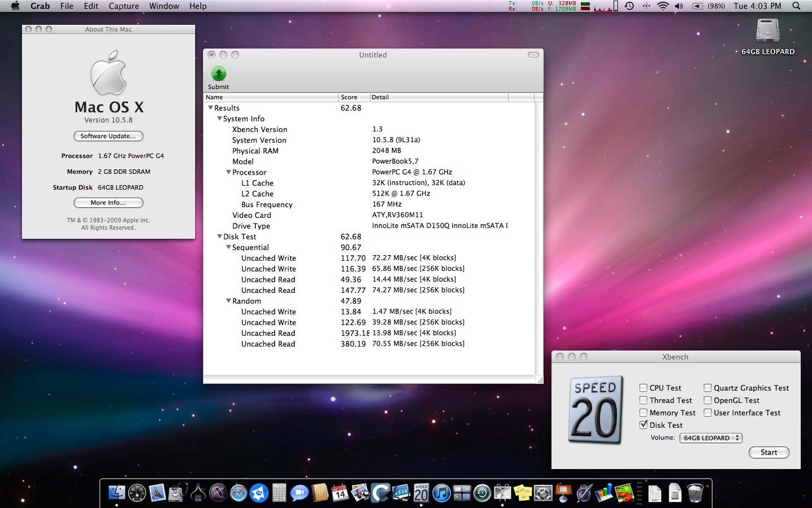Collapse the Sequential results group
Image resolution: width=812 pixels, height=508 pixels.
coord(228,247)
